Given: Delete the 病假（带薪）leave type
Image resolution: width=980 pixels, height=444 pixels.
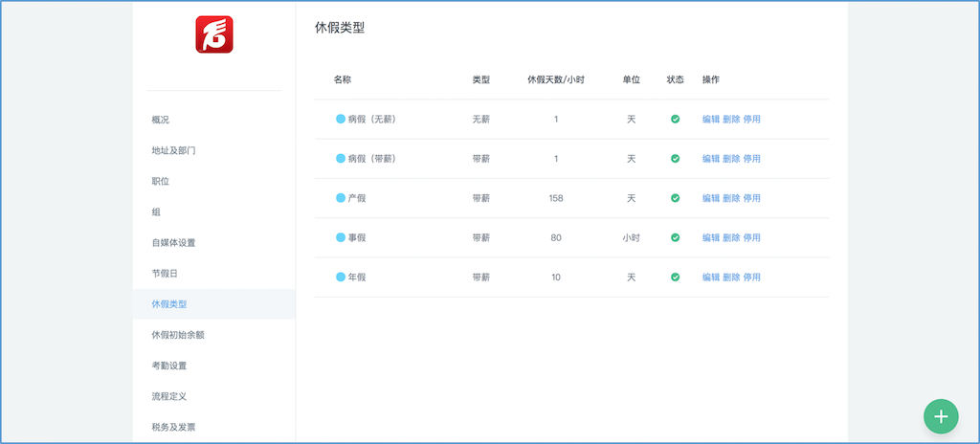Looking at the screenshot, I should (731, 159).
